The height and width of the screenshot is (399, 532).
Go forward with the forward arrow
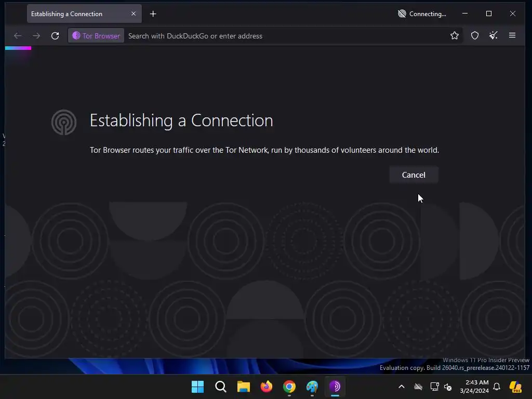(36, 36)
